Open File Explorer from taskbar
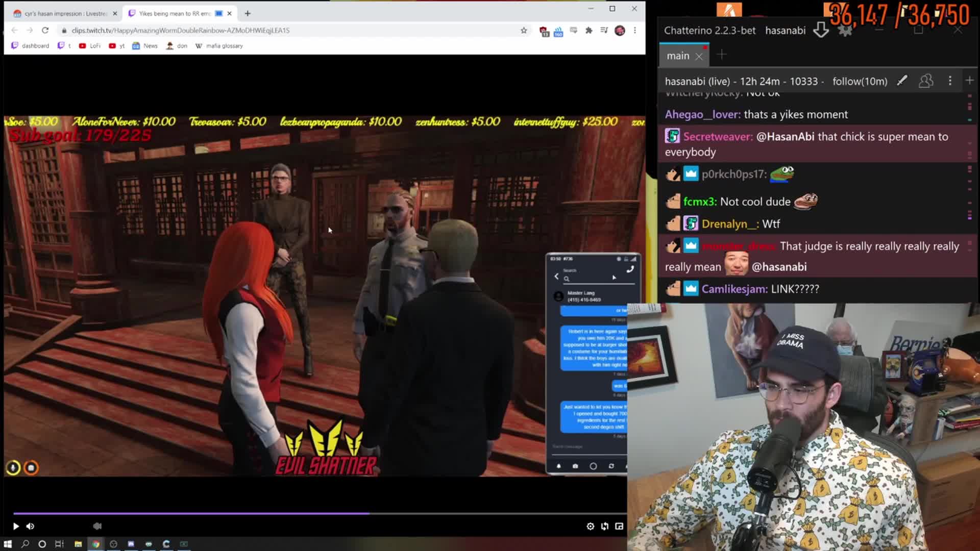Viewport: 980px width, 551px height. 78,544
